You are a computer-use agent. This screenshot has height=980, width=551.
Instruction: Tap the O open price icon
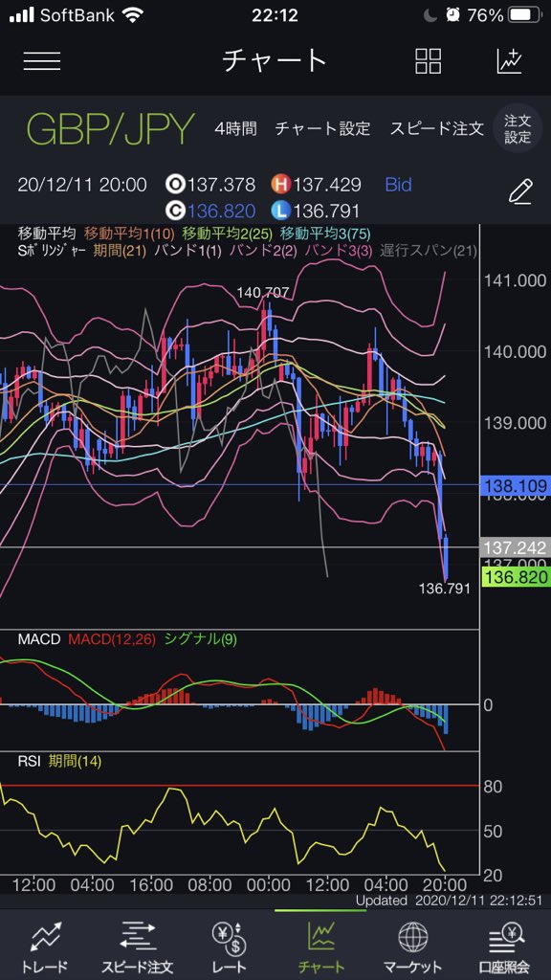pos(174,185)
